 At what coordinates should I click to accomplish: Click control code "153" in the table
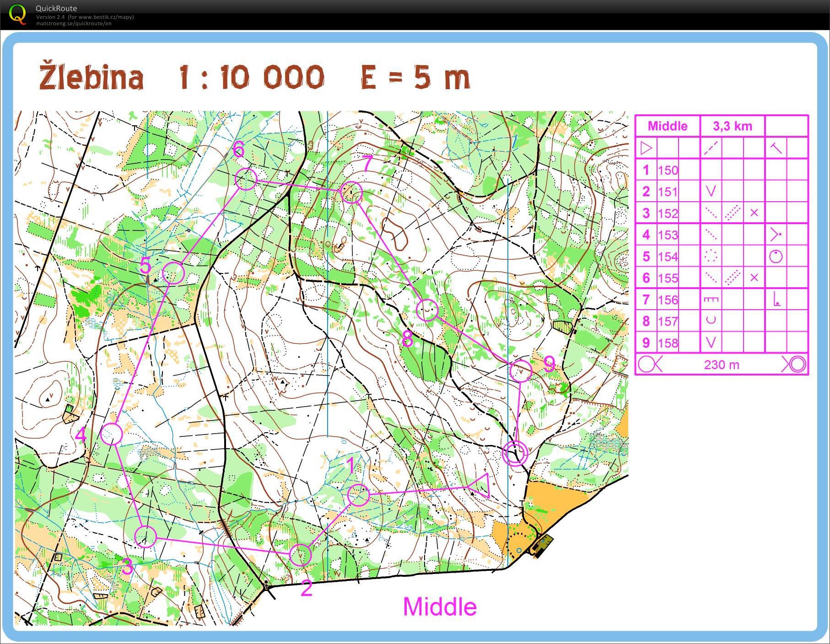[x=668, y=235]
